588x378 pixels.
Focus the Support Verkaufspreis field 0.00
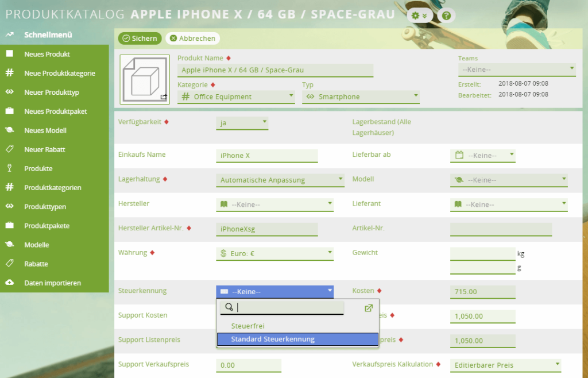248,365
